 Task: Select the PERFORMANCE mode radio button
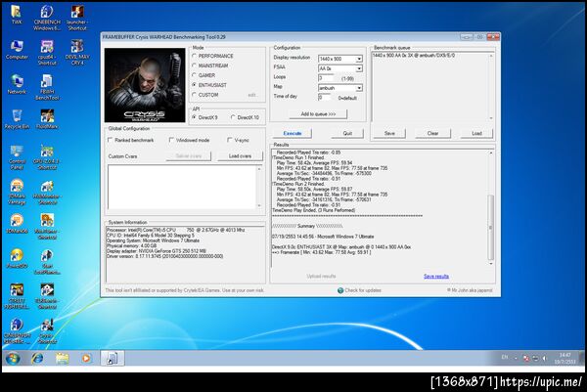[x=194, y=56]
